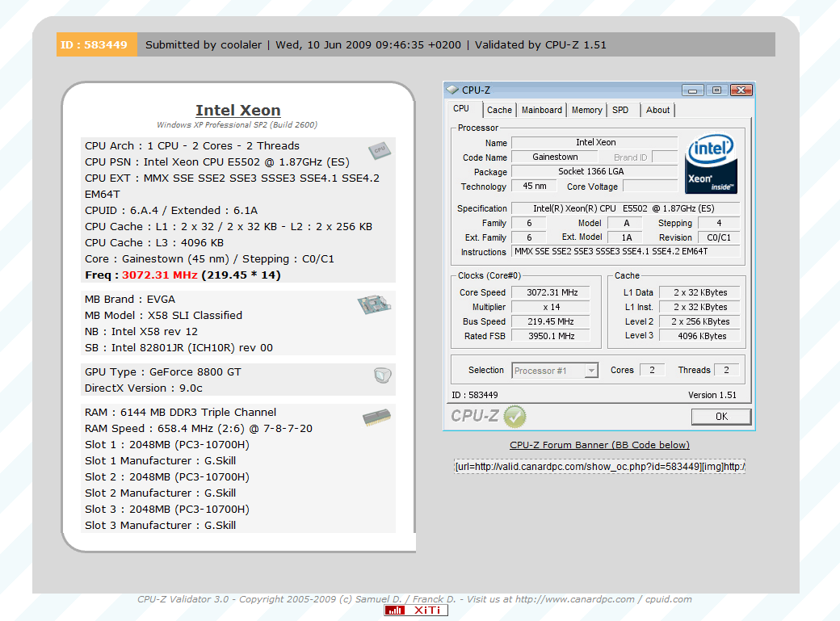The image size is (840, 621).
Task: Click the Intel Xeon inside logo
Action: [712, 163]
